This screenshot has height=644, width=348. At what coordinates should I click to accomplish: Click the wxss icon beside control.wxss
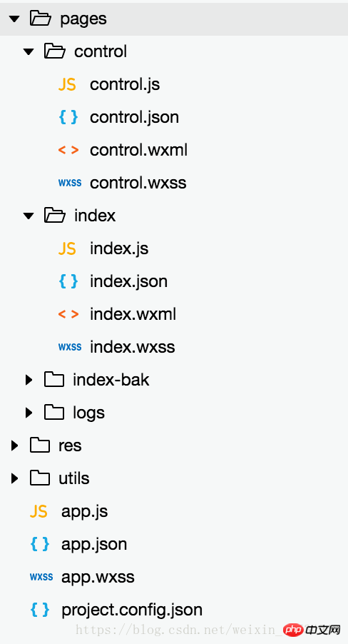pyautogui.click(x=69, y=183)
